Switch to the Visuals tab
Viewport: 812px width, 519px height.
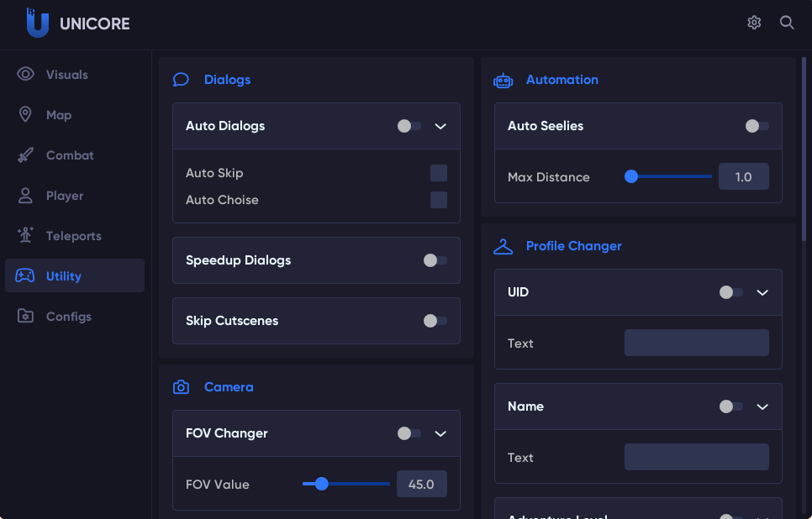coord(66,75)
